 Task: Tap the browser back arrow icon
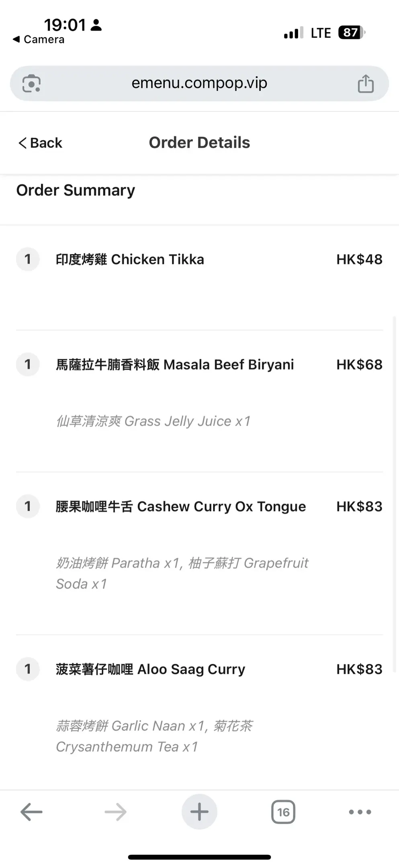point(31,812)
